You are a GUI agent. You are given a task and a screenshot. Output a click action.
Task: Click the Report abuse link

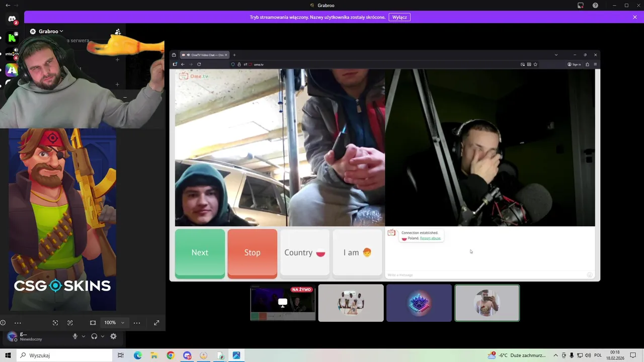(x=430, y=238)
